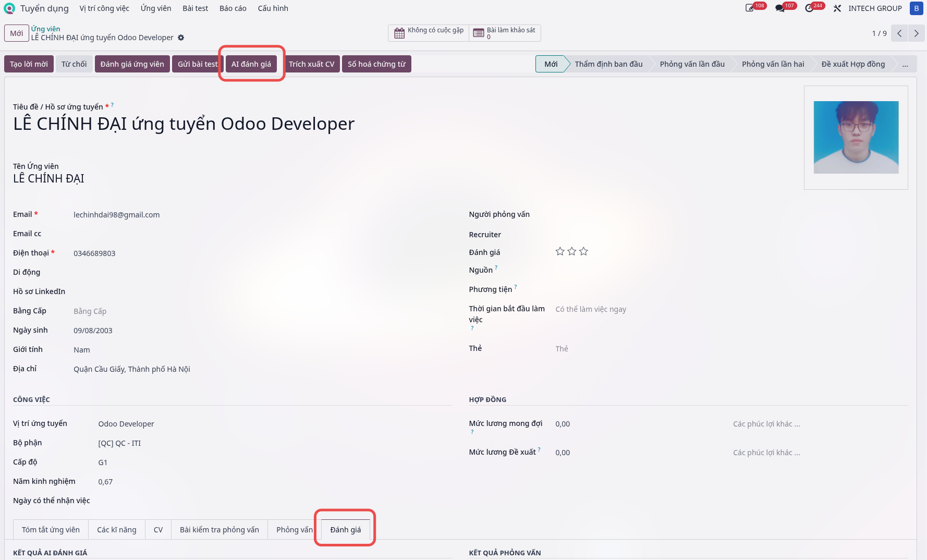
Task: Set rating to the second star
Action: point(572,251)
